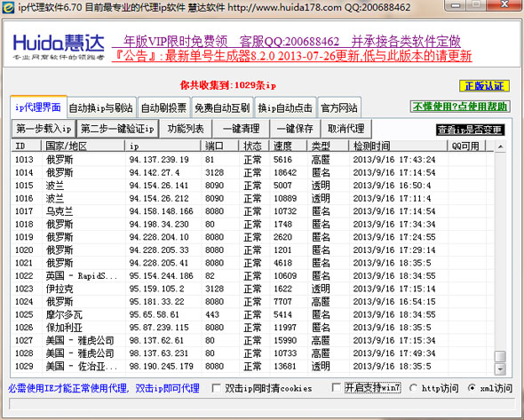
Task: Enable 开启支持win7 checkbox
Action: click(x=337, y=387)
